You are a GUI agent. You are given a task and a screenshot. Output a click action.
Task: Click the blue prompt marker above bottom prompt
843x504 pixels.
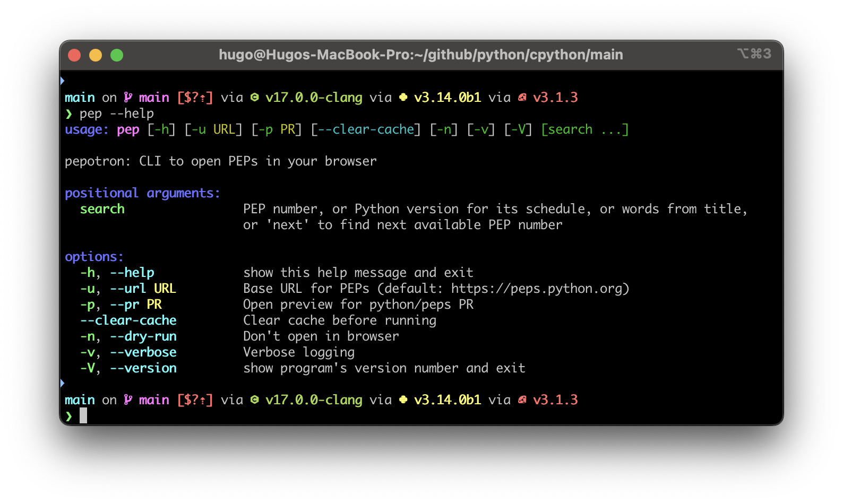point(62,383)
